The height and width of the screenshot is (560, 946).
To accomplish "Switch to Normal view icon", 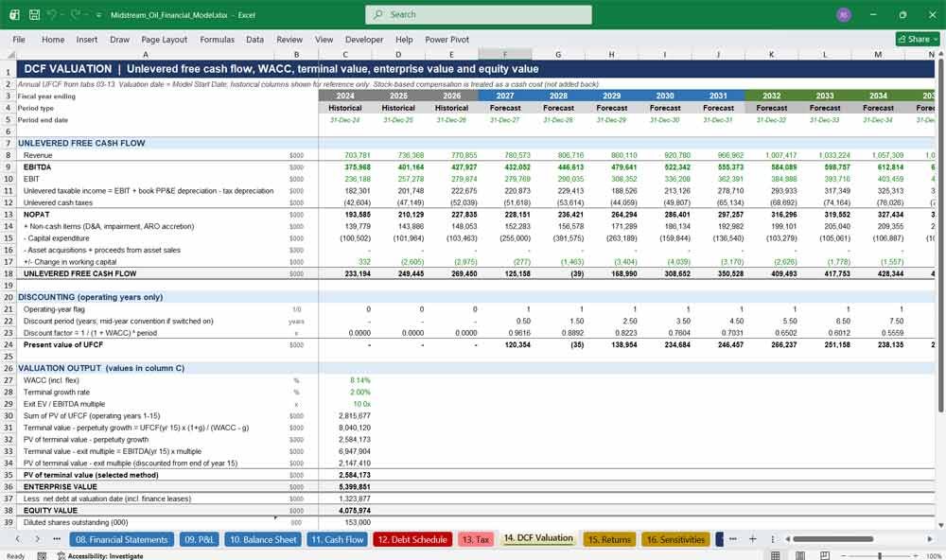I will (x=776, y=555).
